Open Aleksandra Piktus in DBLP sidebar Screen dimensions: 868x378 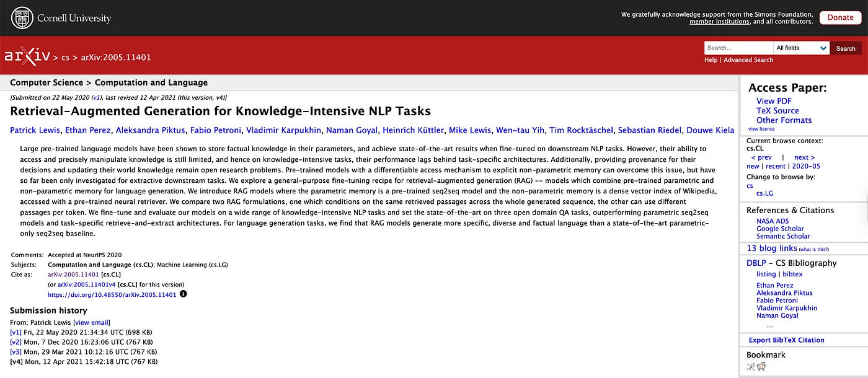(784, 293)
